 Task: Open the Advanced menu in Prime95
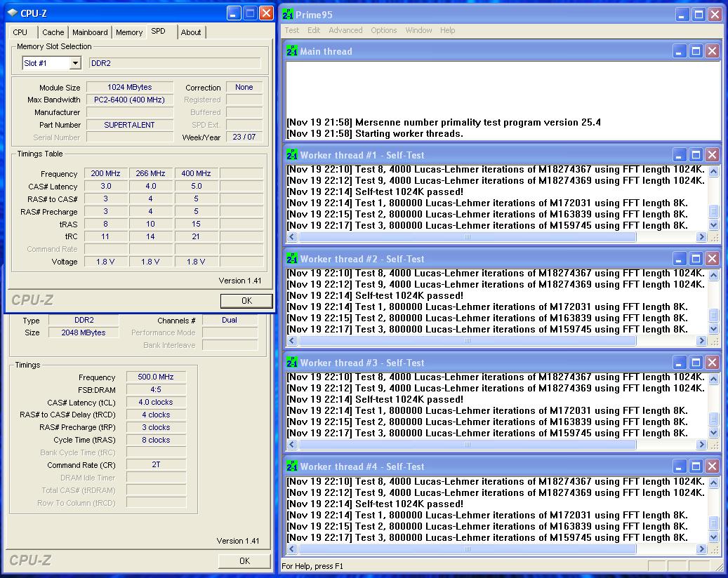pyautogui.click(x=345, y=30)
